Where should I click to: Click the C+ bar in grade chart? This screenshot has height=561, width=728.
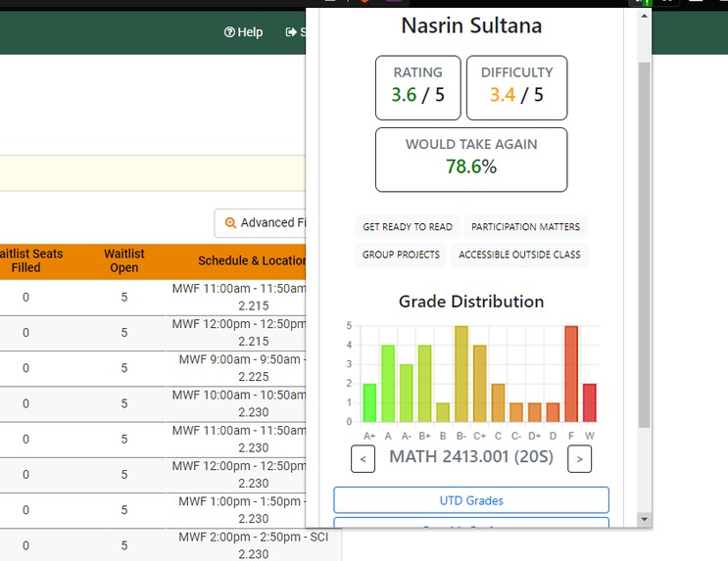(x=479, y=384)
